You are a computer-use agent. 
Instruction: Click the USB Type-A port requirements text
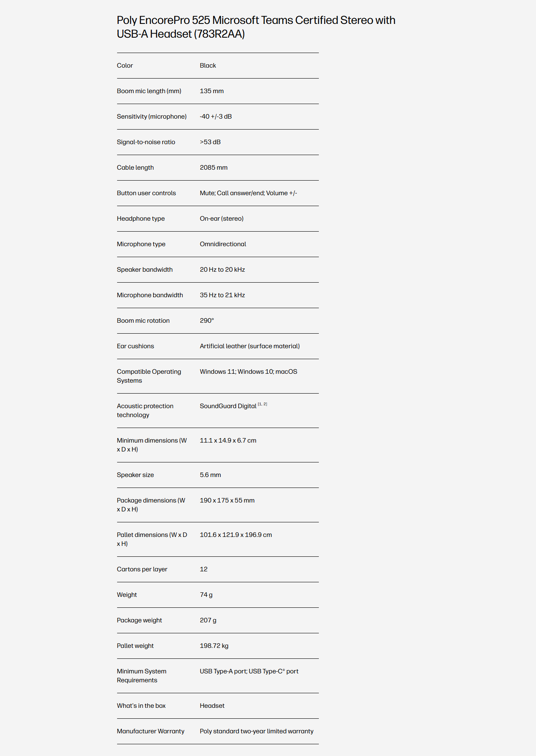249,671
